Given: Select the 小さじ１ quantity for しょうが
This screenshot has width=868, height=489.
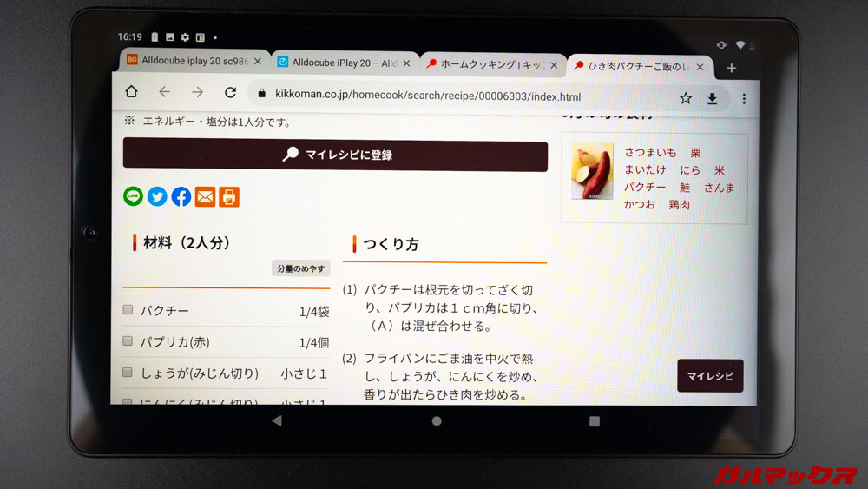Looking at the screenshot, I should coord(304,373).
